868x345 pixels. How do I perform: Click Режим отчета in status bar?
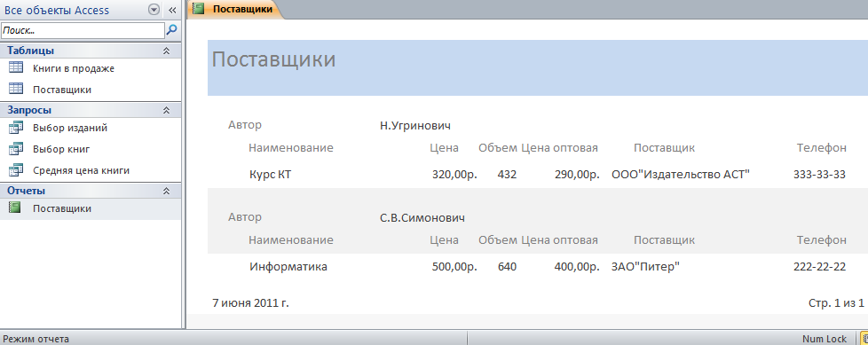36,339
